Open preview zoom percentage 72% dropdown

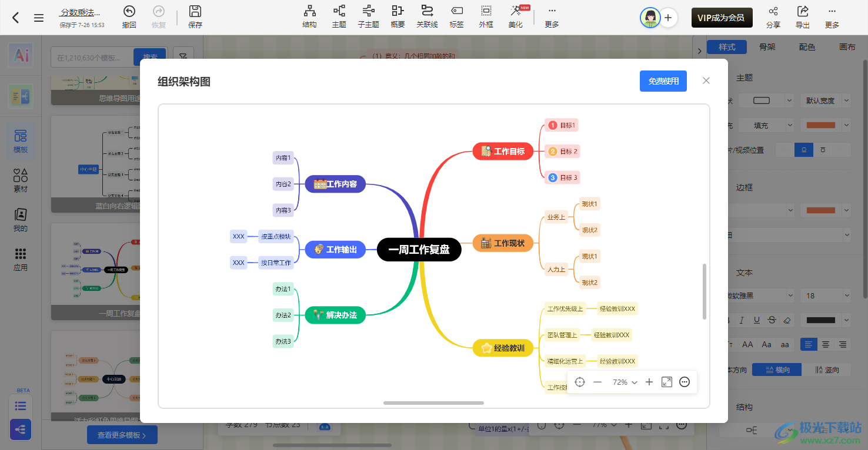625,382
